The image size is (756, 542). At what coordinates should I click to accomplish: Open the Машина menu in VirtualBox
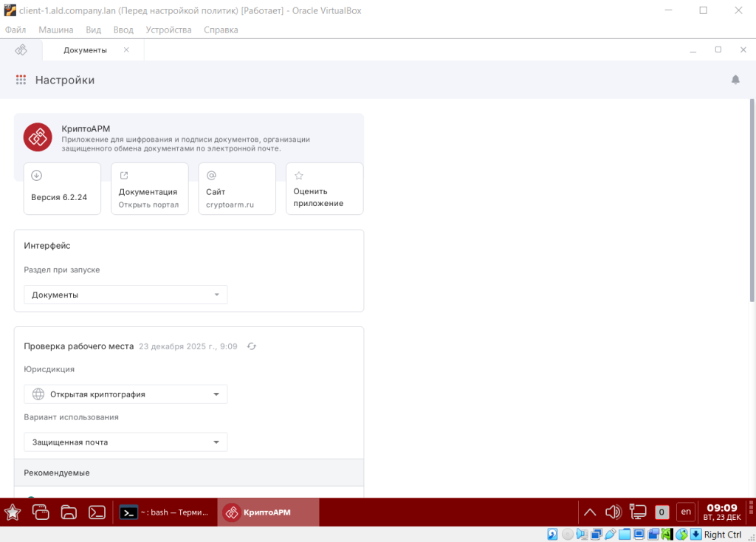pos(56,30)
